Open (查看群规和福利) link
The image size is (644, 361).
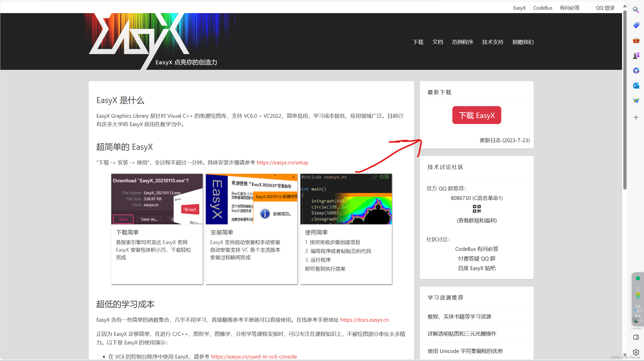(x=477, y=220)
